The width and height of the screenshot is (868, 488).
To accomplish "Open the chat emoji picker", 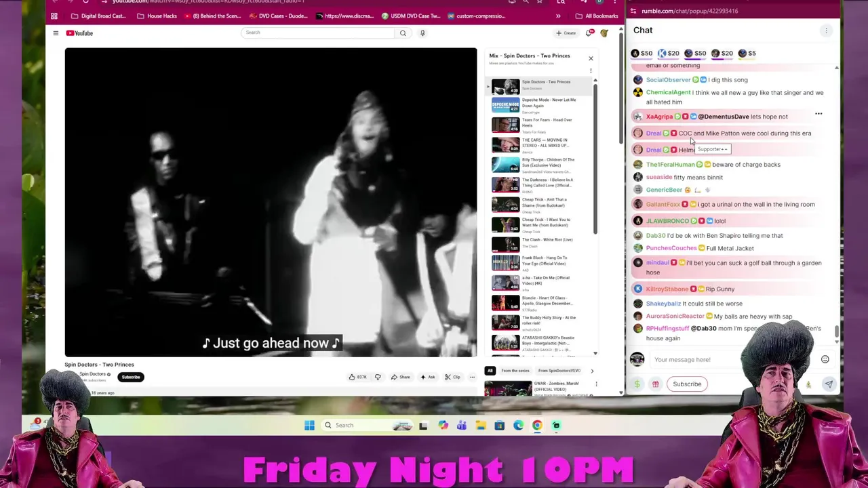I will point(825,359).
